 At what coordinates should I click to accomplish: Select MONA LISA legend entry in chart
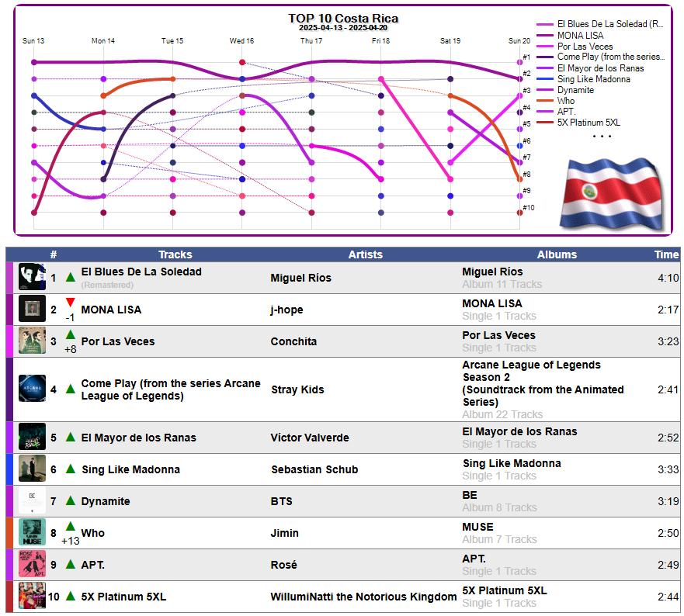(x=571, y=36)
